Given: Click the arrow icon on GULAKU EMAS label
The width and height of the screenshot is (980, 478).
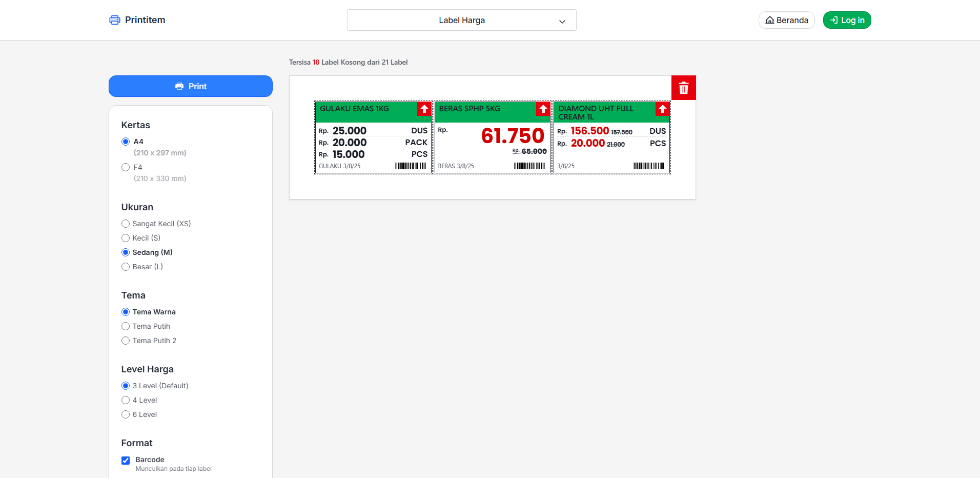Looking at the screenshot, I should [x=424, y=109].
